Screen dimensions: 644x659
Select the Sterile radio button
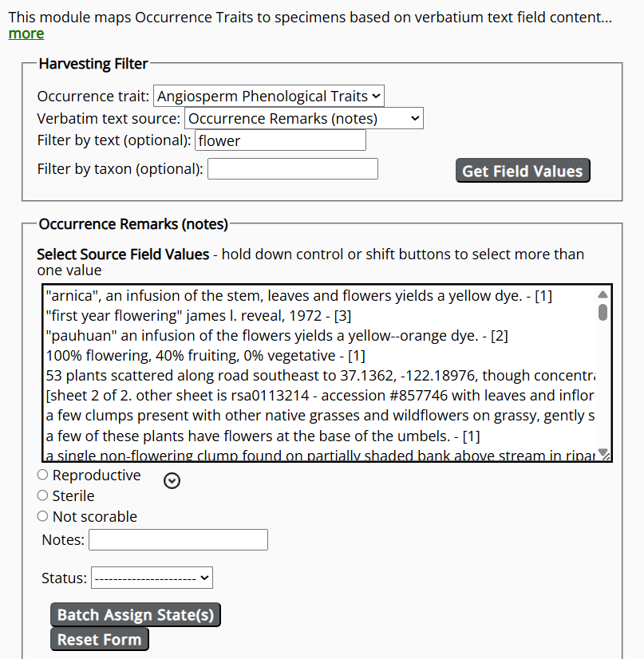[41, 495]
